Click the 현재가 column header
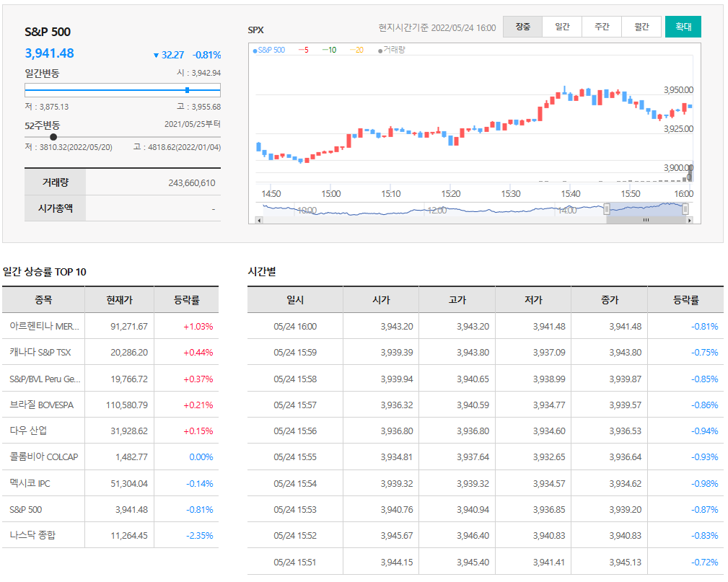The width and height of the screenshot is (728, 582). tap(119, 300)
